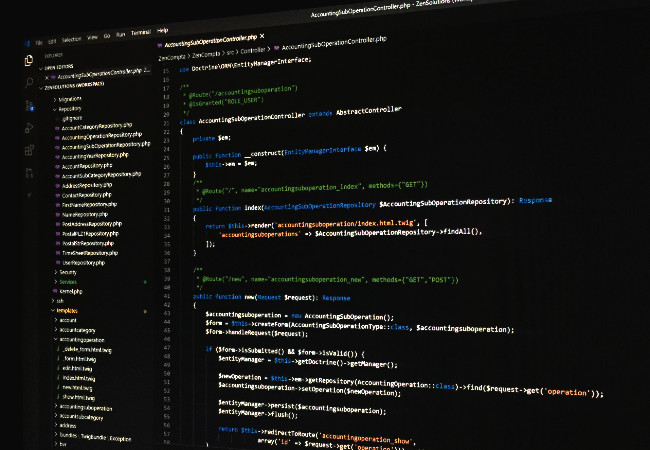Viewport: 650px width, 450px height.
Task: Click line number 41 in gutter
Action: [167, 296]
